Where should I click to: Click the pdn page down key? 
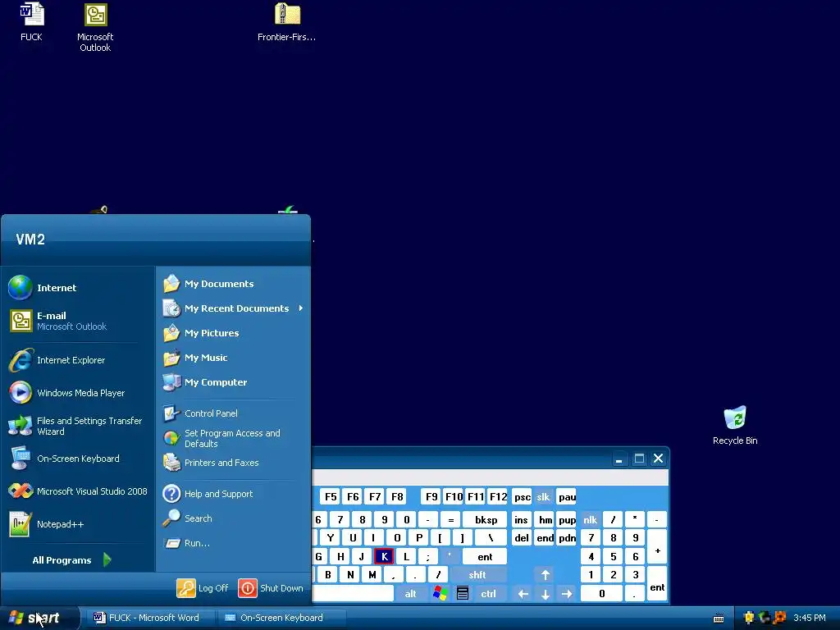(x=567, y=538)
